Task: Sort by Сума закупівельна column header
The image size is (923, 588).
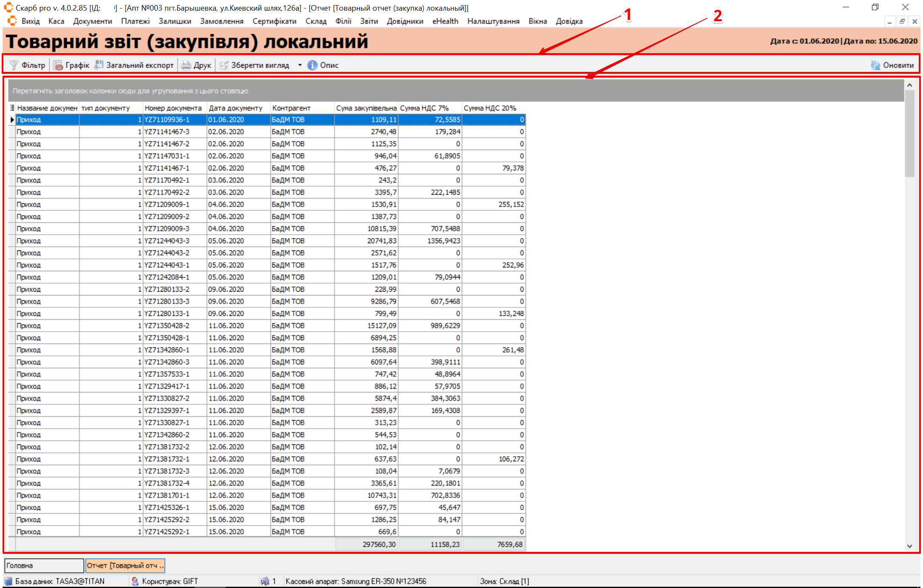Action: click(x=366, y=108)
